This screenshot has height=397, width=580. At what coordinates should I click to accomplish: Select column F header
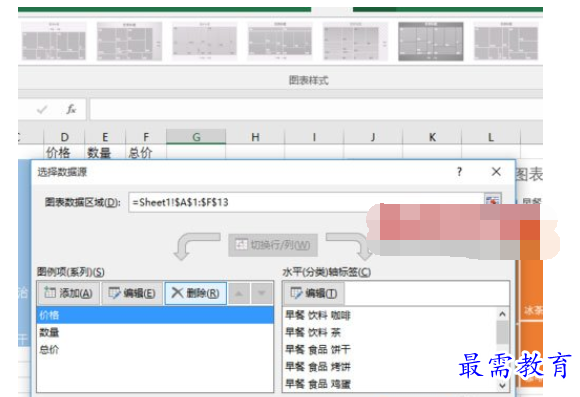(146, 137)
